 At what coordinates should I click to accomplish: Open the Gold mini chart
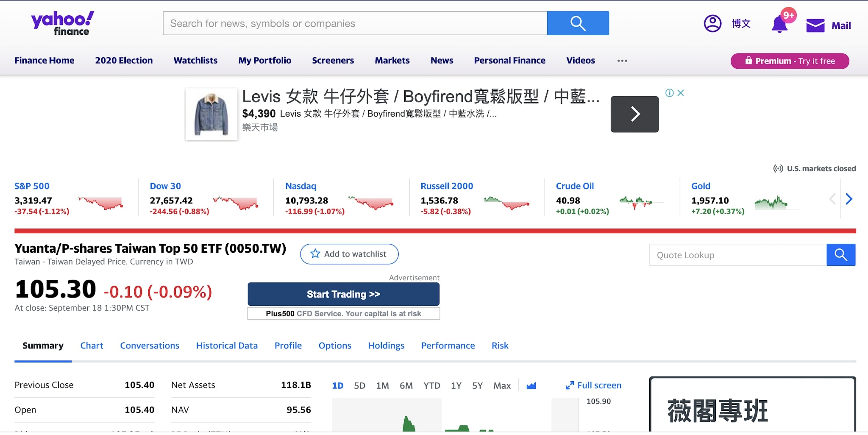(776, 203)
